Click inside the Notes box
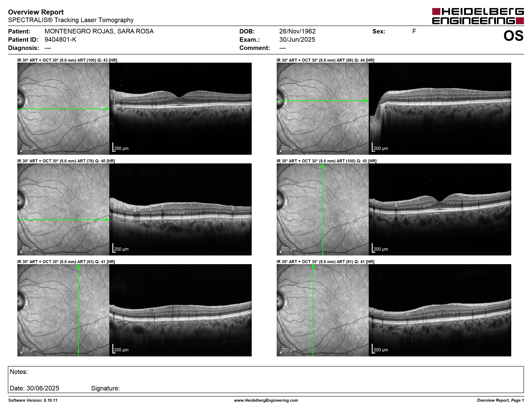 pyautogui.click(x=266, y=379)
